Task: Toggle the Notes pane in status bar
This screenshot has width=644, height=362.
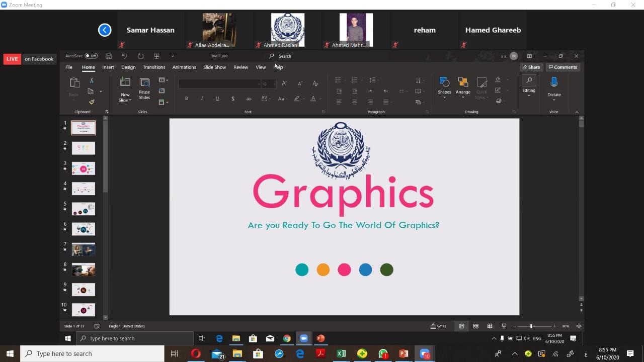Action: (438, 326)
